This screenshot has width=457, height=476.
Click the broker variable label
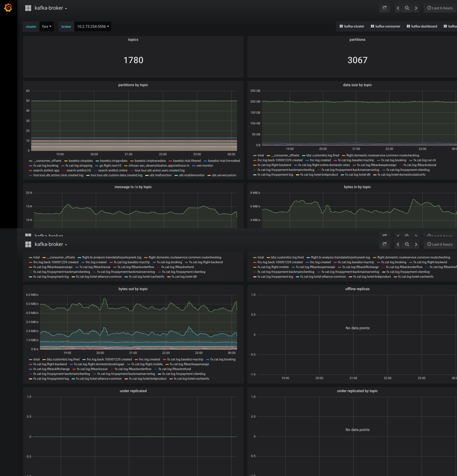[66, 27]
